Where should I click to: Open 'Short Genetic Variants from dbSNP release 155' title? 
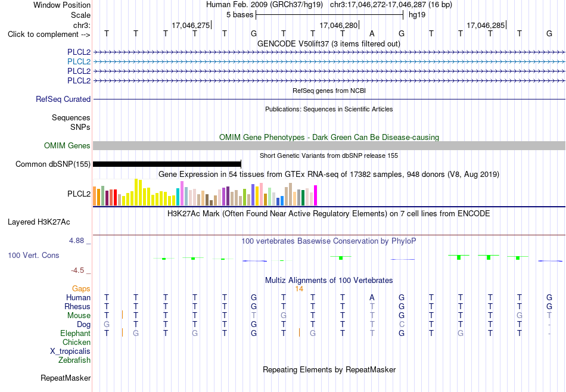coord(329,155)
